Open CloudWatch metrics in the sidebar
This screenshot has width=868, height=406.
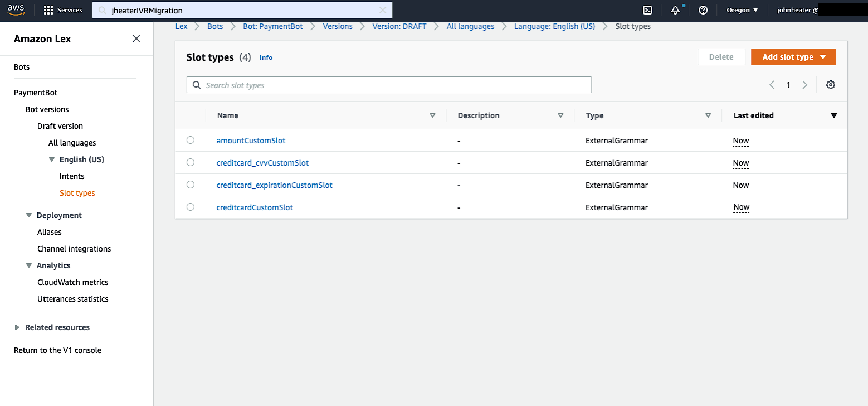coord(73,282)
